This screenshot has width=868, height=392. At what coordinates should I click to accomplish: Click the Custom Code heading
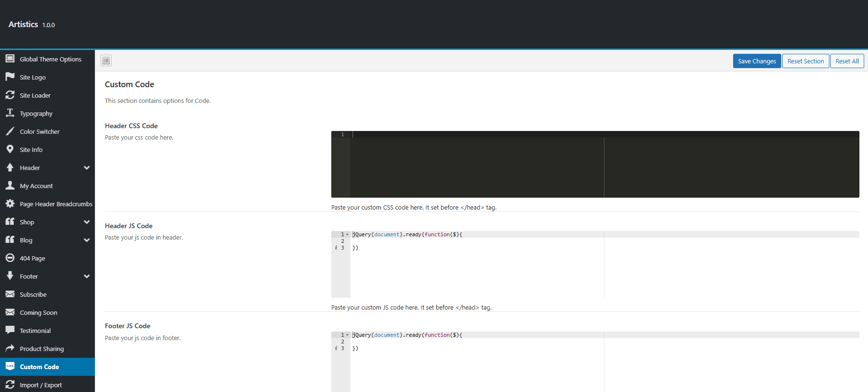(130, 84)
